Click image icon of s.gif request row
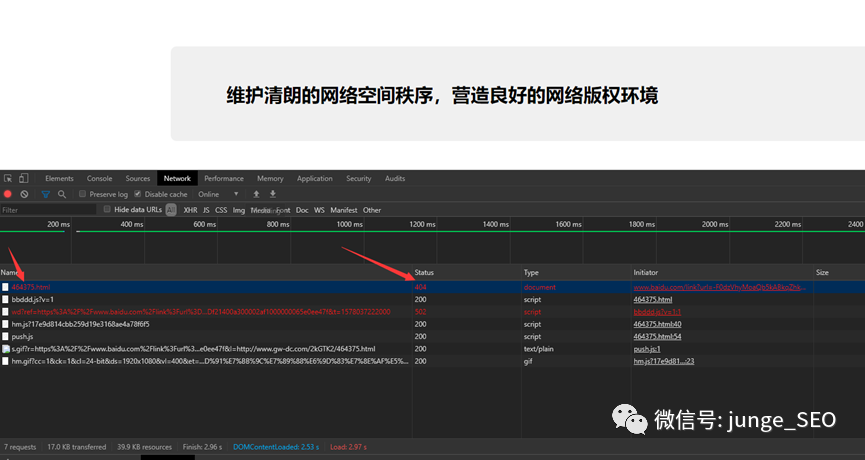Viewport: 865px width, 460px height. [x=6, y=349]
